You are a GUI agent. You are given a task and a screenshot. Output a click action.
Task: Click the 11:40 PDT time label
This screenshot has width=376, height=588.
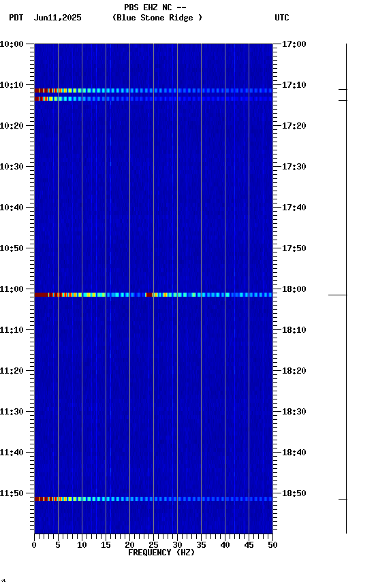click(x=12, y=453)
